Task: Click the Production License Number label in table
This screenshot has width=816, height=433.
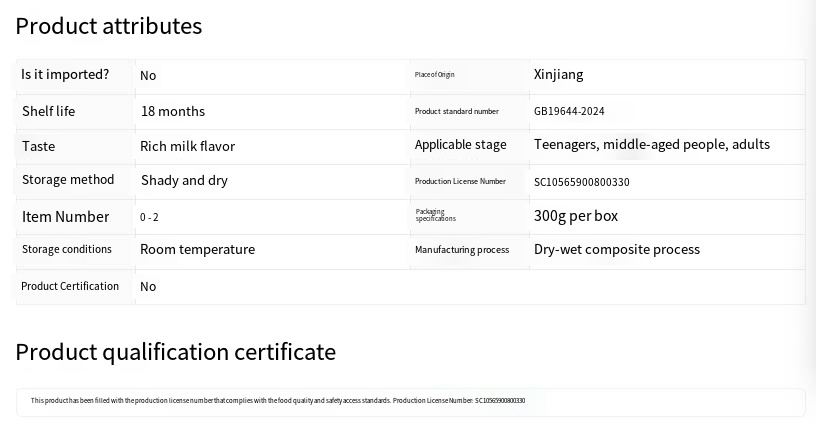Action: click(x=460, y=182)
